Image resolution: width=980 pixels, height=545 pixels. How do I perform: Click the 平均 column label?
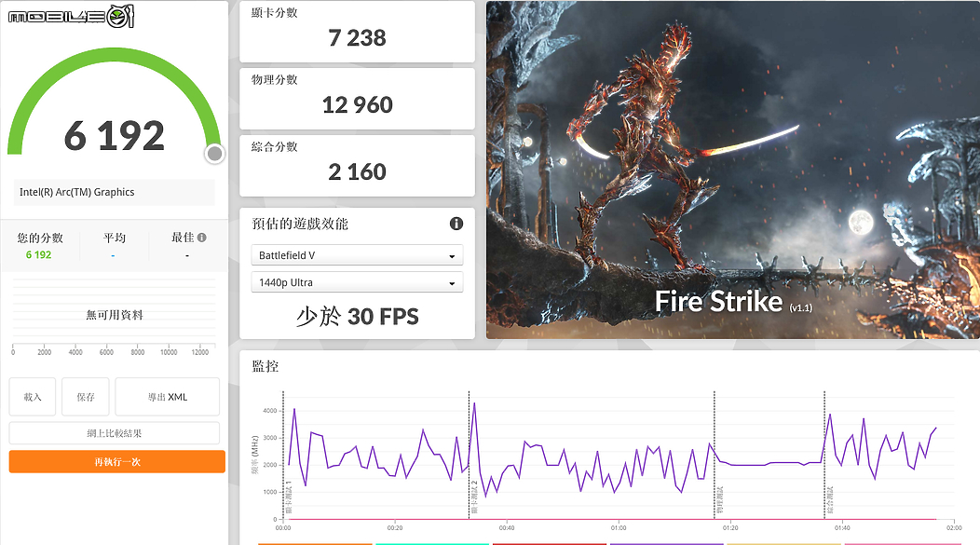115,238
